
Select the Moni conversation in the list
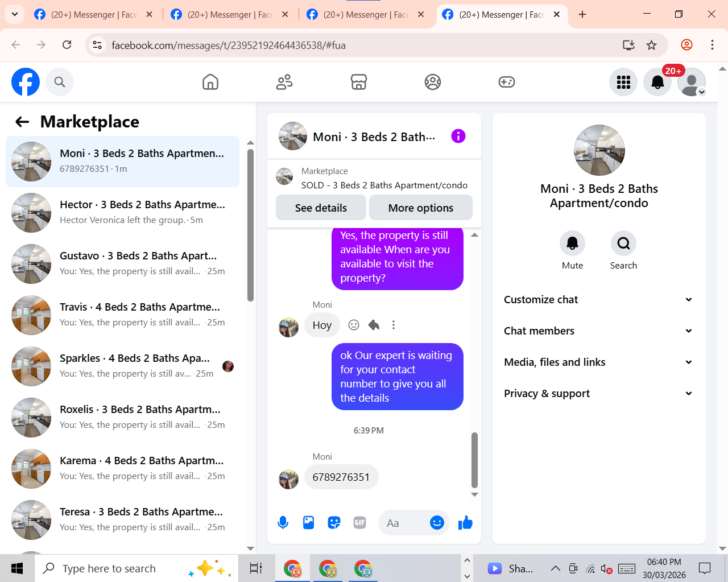122,162
